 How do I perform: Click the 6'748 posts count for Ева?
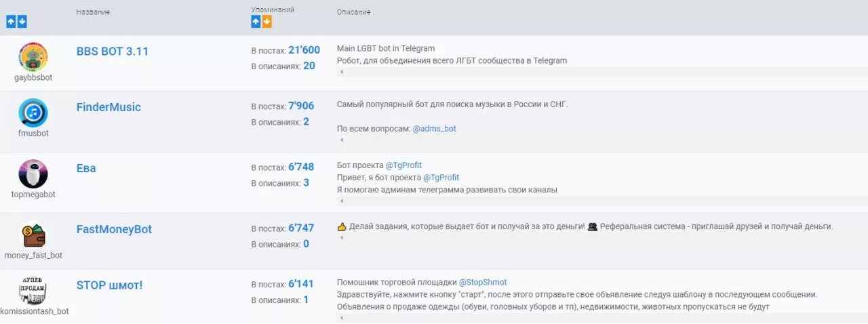click(x=301, y=167)
